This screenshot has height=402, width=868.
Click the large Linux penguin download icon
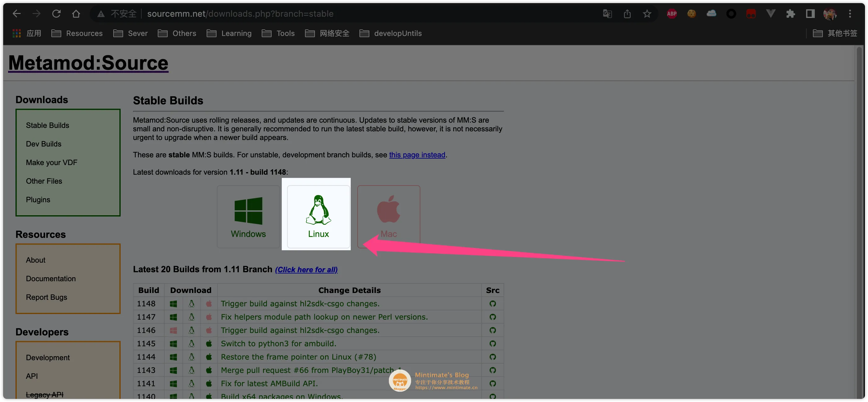coord(318,210)
